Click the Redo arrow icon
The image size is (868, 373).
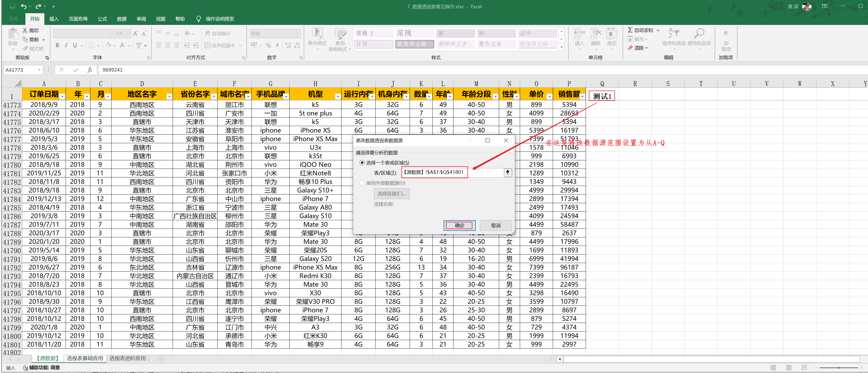tap(38, 6)
